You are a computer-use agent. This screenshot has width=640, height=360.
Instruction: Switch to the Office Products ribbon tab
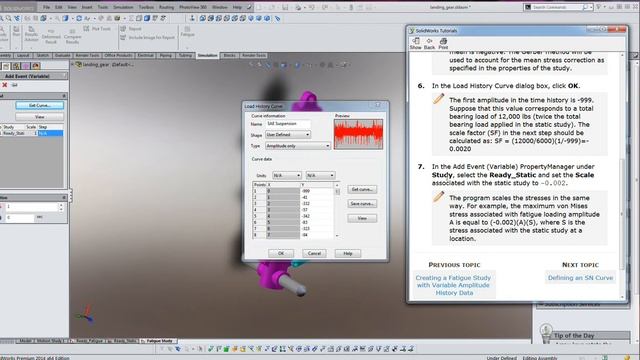tap(118, 56)
